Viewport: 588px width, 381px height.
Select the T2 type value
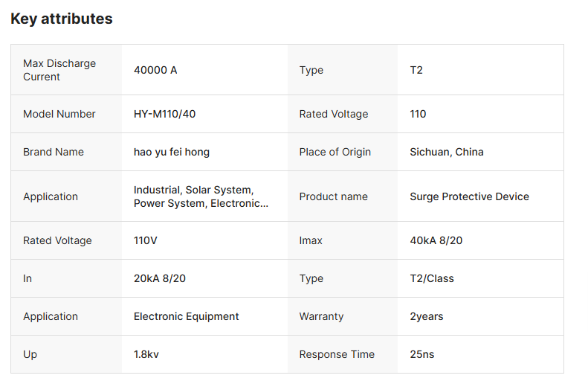pyautogui.click(x=416, y=70)
